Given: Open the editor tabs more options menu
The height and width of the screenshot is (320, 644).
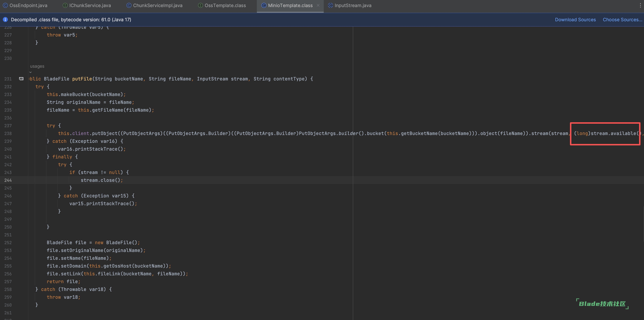Looking at the screenshot, I should pyautogui.click(x=640, y=5).
